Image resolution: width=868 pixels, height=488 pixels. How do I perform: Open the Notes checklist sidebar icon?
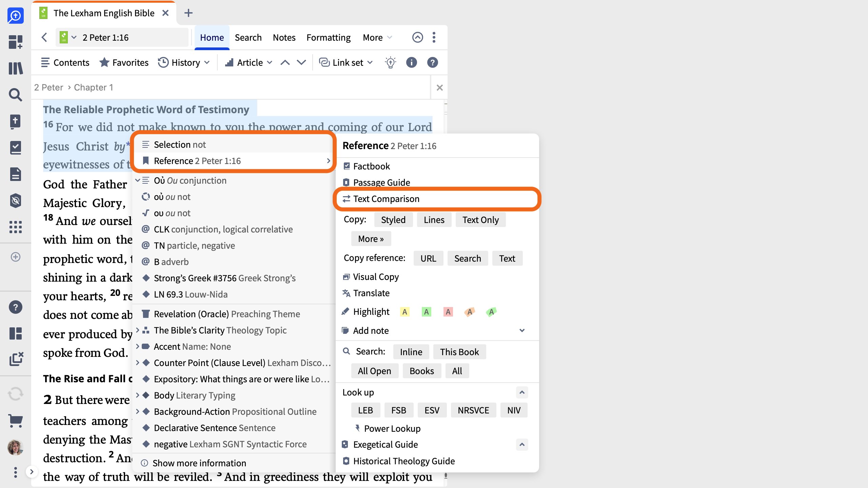16,148
